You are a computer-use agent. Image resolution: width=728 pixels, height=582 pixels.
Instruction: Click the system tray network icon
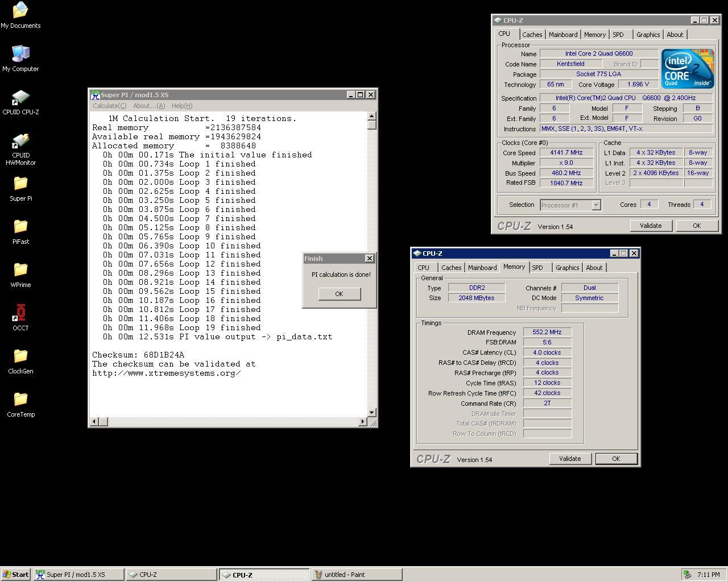tap(687, 575)
